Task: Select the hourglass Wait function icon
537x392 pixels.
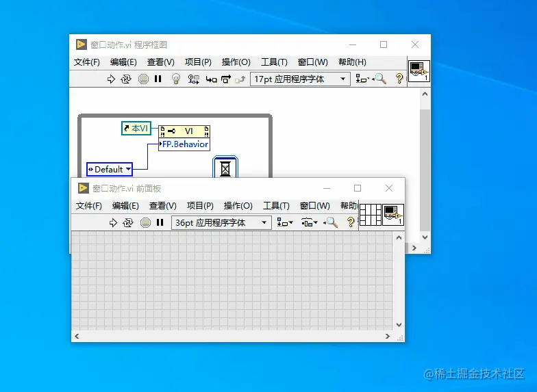Action: pyautogui.click(x=225, y=168)
